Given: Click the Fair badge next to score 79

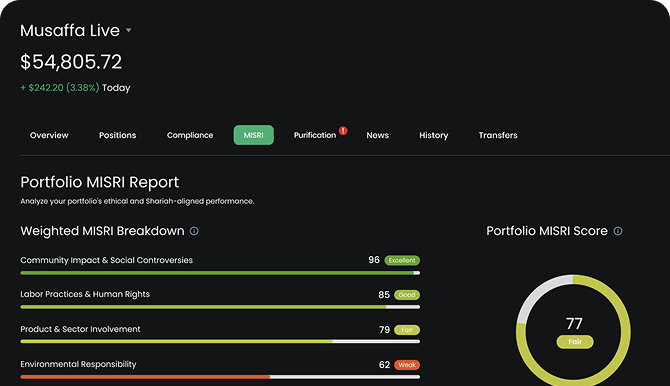Looking at the screenshot, I should click(x=407, y=330).
